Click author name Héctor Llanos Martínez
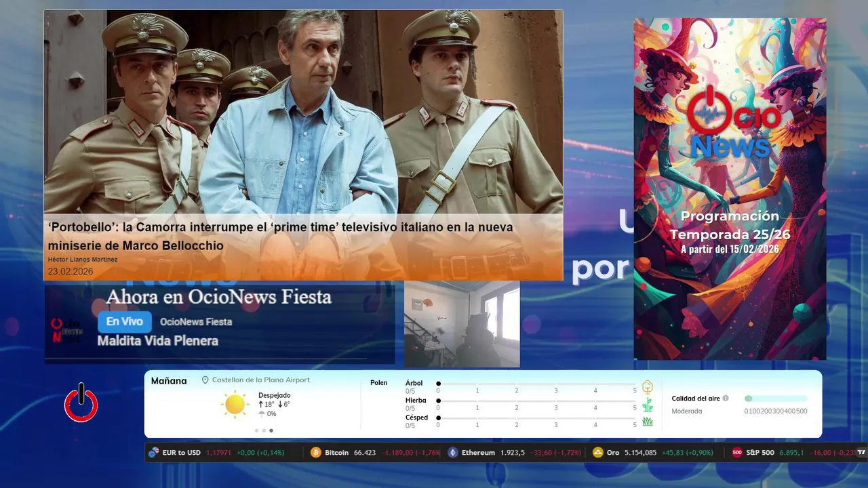Viewport: 868px width, 488px height. [83, 260]
